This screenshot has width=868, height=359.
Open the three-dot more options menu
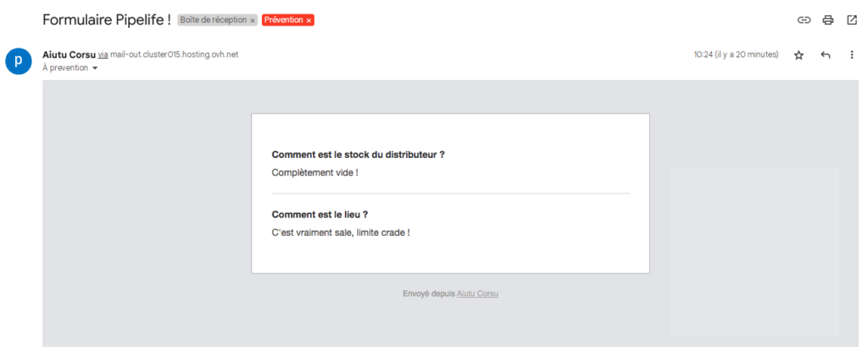point(852,55)
